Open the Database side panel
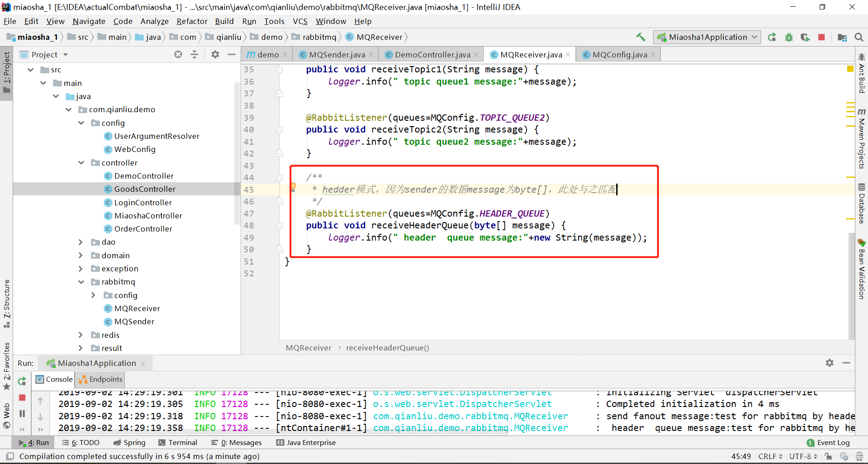 tap(861, 204)
